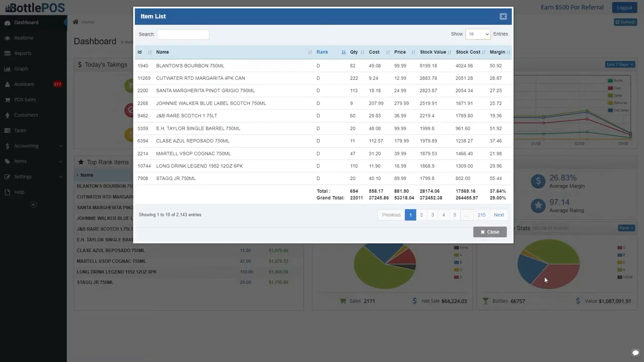Image resolution: width=644 pixels, height=362 pixels.
Task: Click the Customers icon in sidebar
Action: click(x=7, y=115)
